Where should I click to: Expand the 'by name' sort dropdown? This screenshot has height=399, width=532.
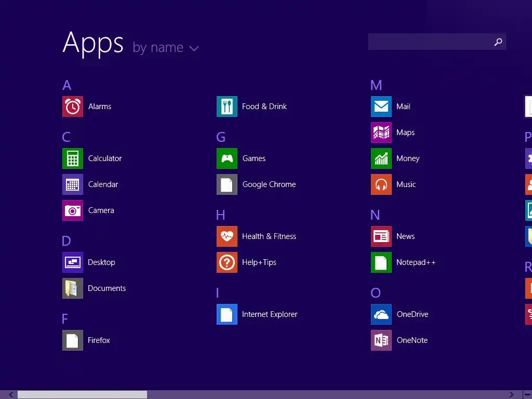(x=166, y=47)
